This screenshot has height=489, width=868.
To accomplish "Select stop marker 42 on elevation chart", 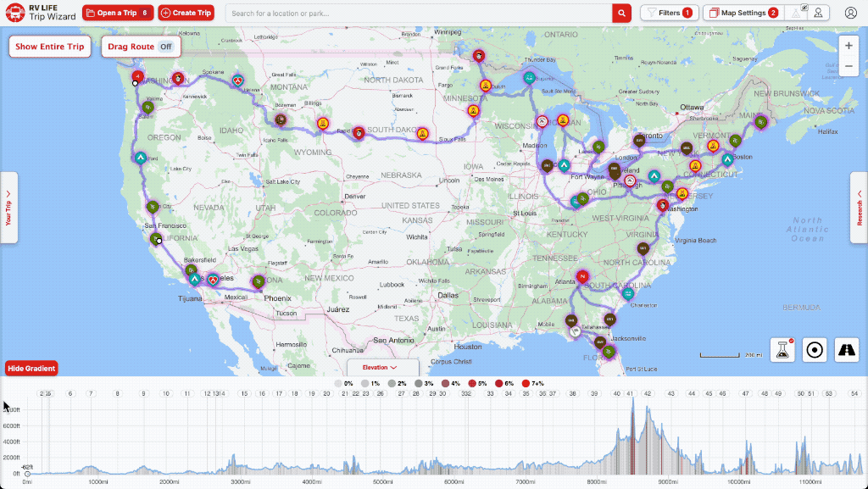I will pyautogui.click(x=648, y=394).
